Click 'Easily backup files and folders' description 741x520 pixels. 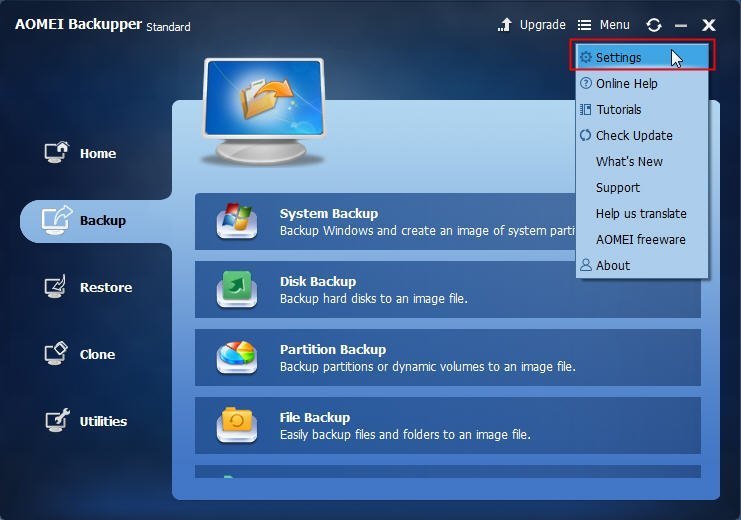tap(405, 434)
